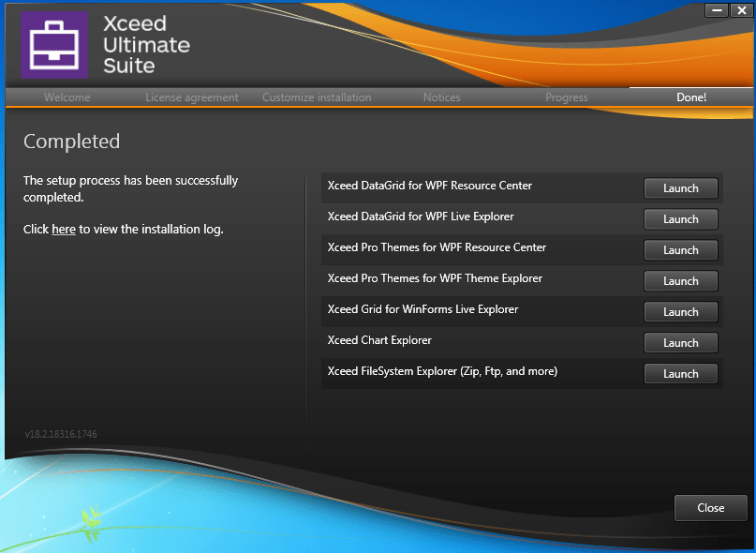Select the Progress step tab
The width and height of the screenshot is (756, 553).
(567, 97)
